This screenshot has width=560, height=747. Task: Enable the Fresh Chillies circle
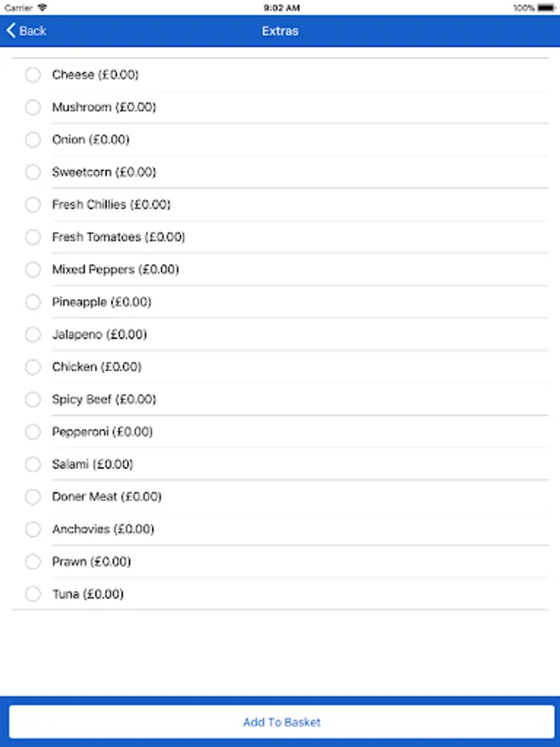(33, 204)
